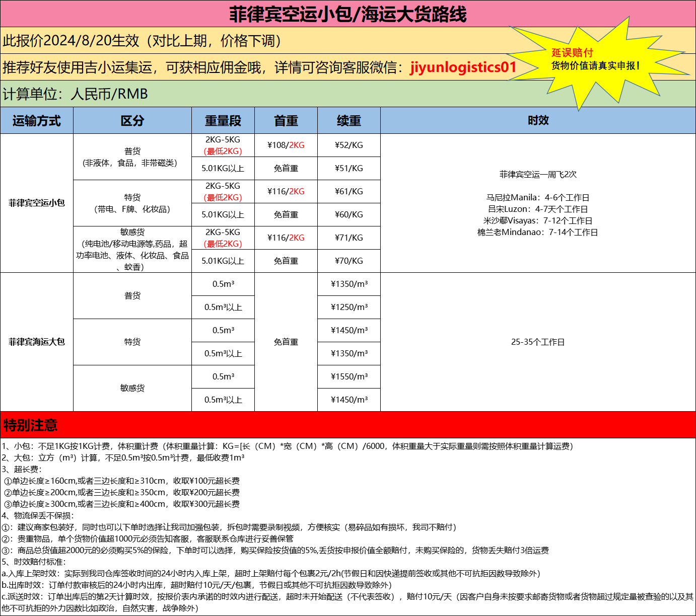The image size is (696, 616).
Task: Click the note line 2、大包：立方（m³）计算
Action: (123, 457)
